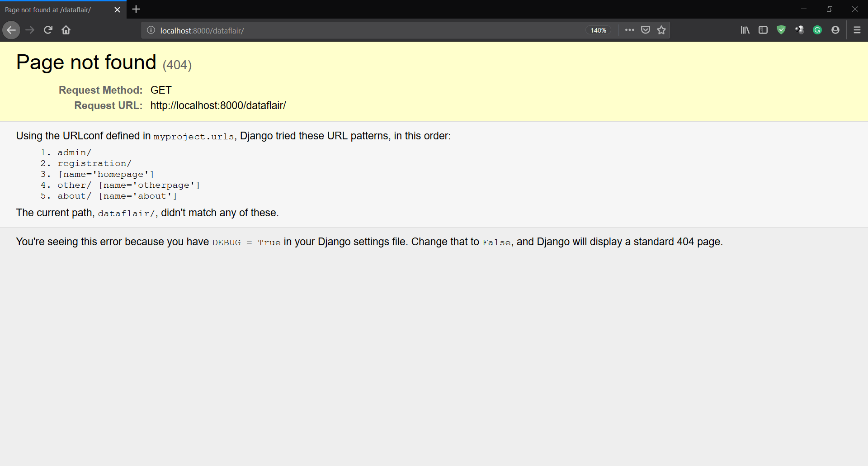The height and width of the screenshot is (466, 868).
Task: Click the 'myproject.urls' code text
Action: [193, 137]
